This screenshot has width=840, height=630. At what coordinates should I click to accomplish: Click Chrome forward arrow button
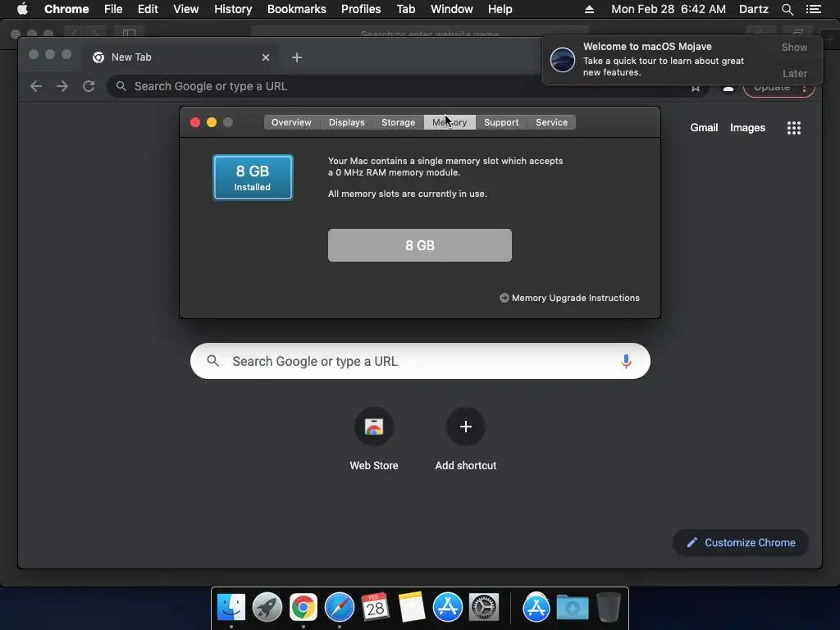pyautogui.click(x=62, y=86)
